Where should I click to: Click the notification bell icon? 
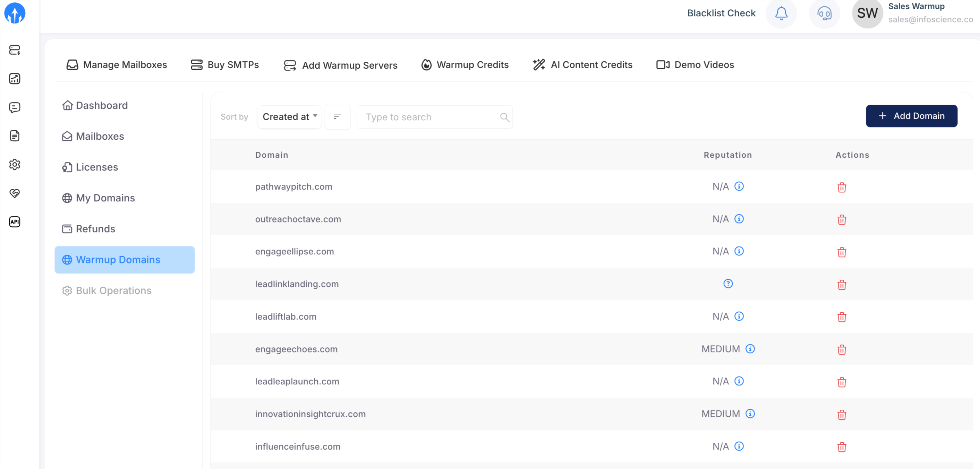click(x=781, y=14)
